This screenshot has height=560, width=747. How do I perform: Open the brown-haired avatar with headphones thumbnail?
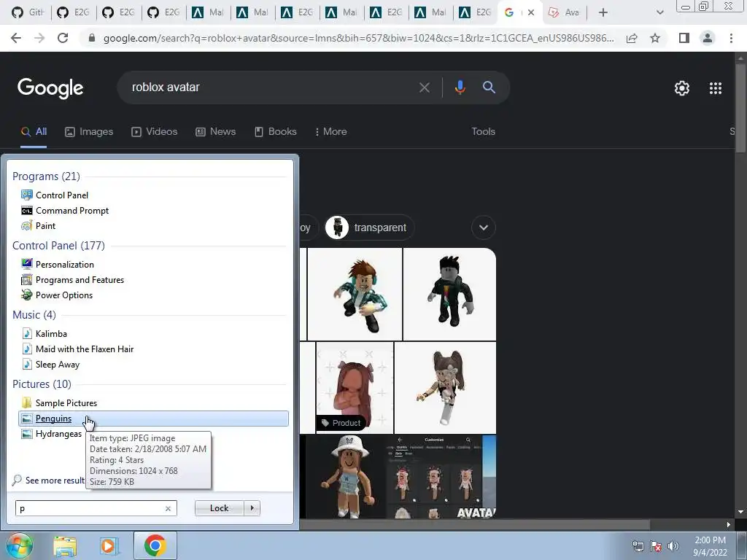(355, 295)
